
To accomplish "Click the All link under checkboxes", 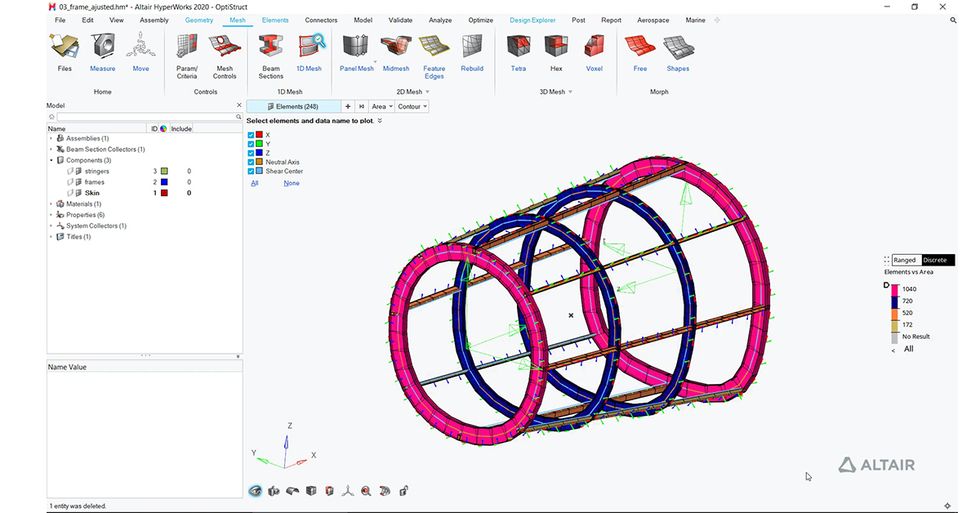I will (x=255, y=183).
